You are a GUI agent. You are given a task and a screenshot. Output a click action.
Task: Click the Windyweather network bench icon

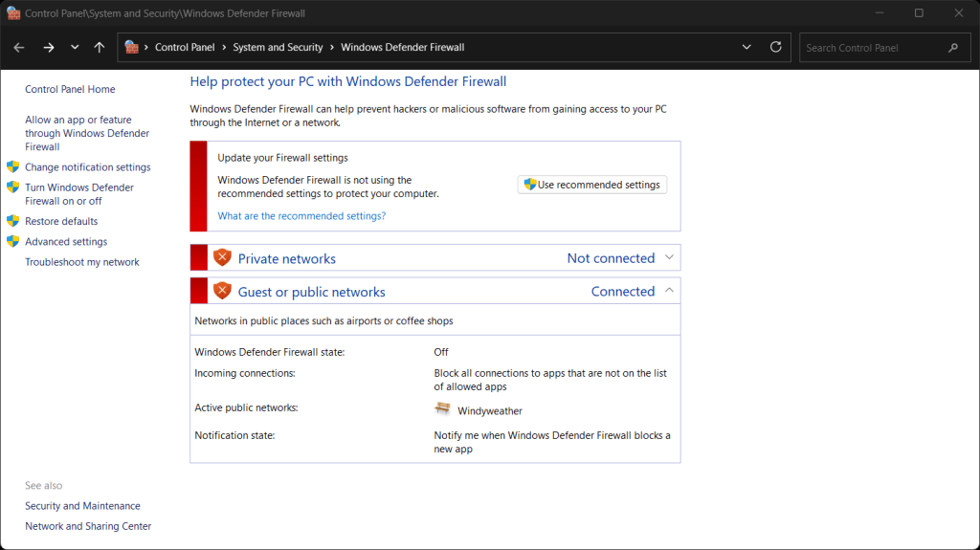tap(442, 409)
